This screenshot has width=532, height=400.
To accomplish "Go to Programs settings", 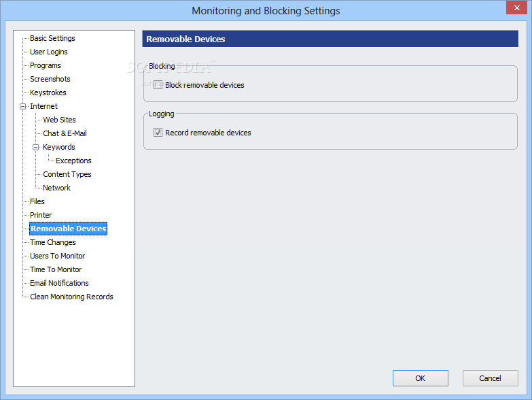I will coord(46,65).
